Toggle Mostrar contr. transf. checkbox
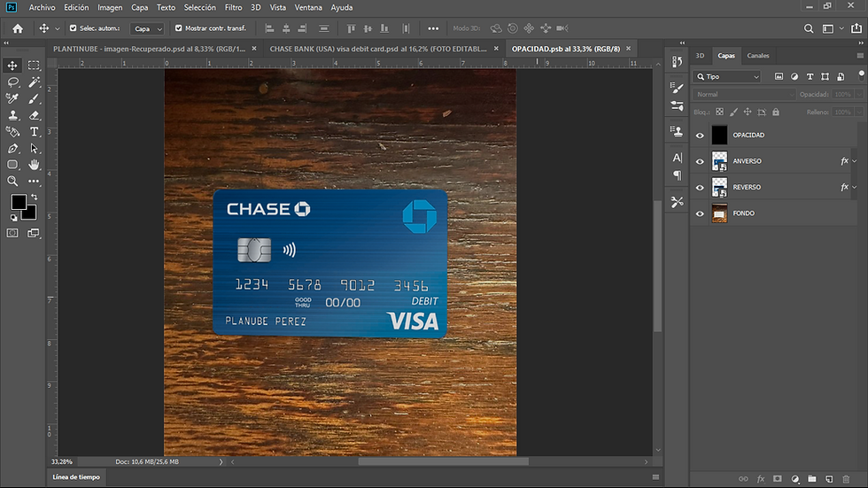868x488 pixels. (178, 27)
